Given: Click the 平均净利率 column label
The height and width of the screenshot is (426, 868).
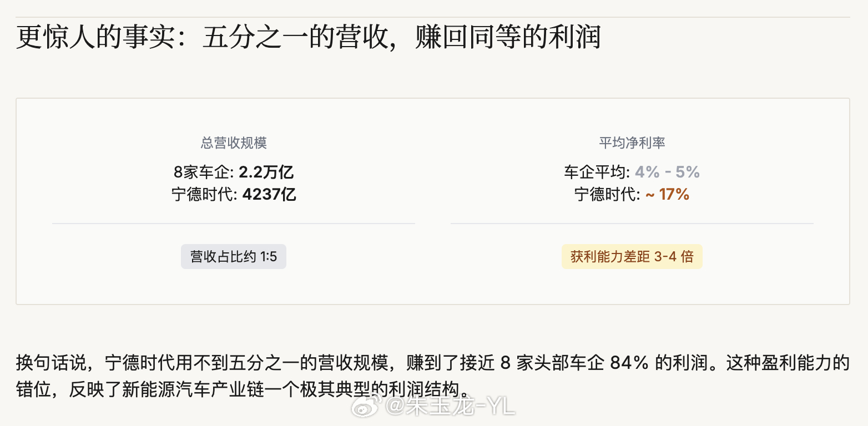Looking at the screenshot, I should pyautogui.click(x=632, y=143).
